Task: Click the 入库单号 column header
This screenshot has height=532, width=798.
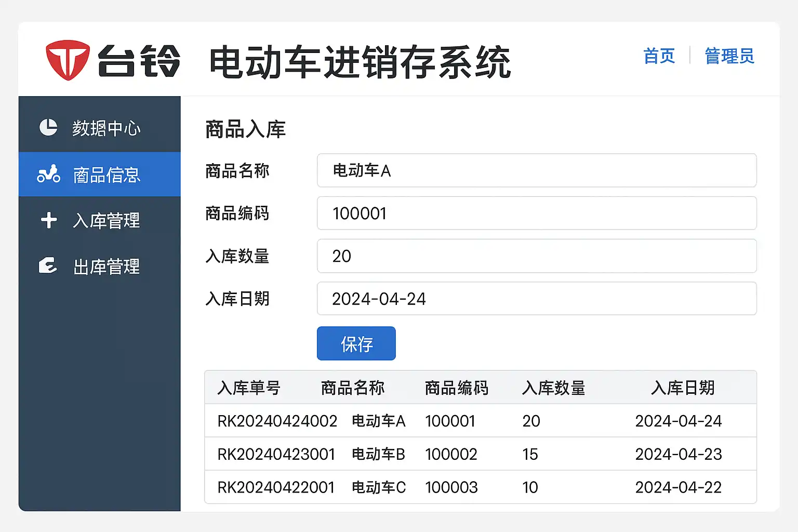Action: pos(249,388)
